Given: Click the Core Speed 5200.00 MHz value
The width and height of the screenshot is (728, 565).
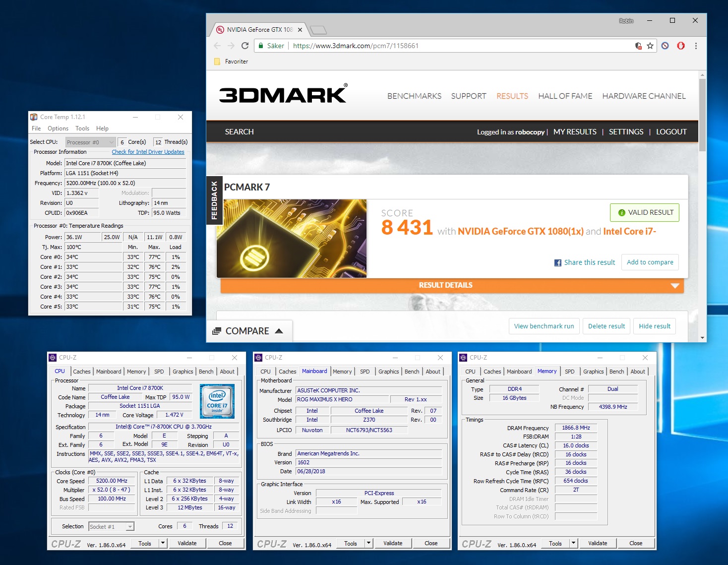Looking at the screenshot, I should [112, 481].
